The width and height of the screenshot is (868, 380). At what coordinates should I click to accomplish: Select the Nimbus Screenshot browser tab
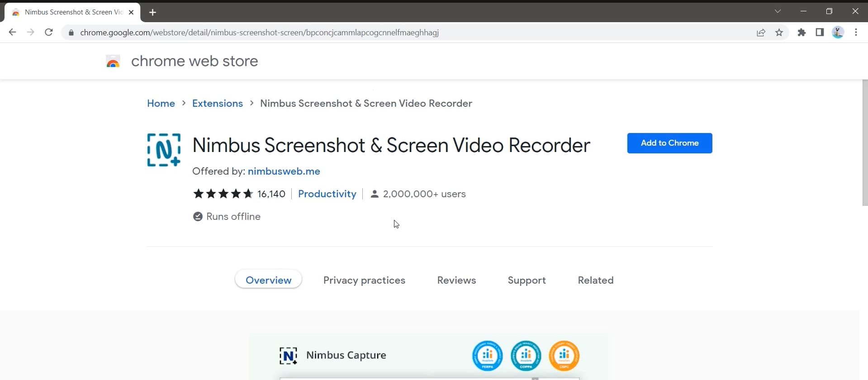(72, 12)
